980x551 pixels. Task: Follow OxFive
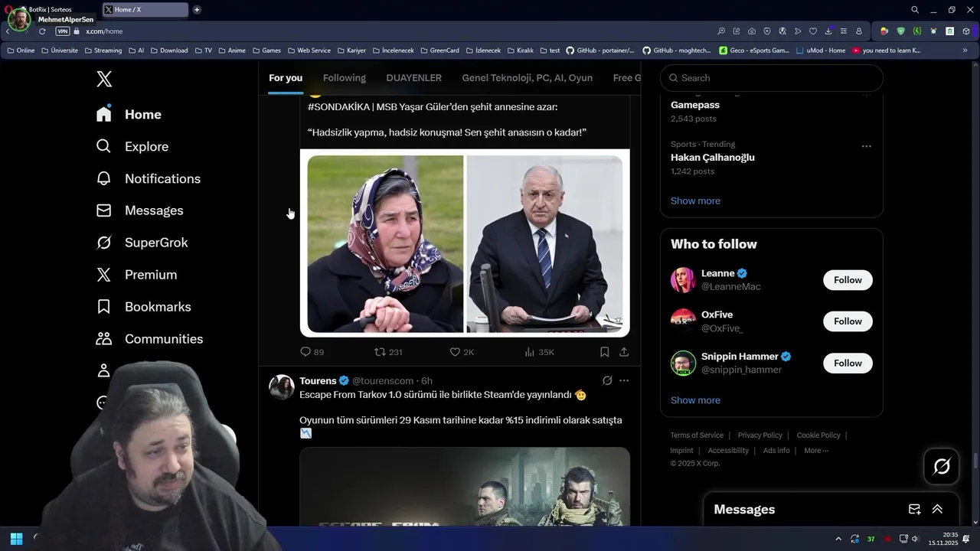click(848, 321)
